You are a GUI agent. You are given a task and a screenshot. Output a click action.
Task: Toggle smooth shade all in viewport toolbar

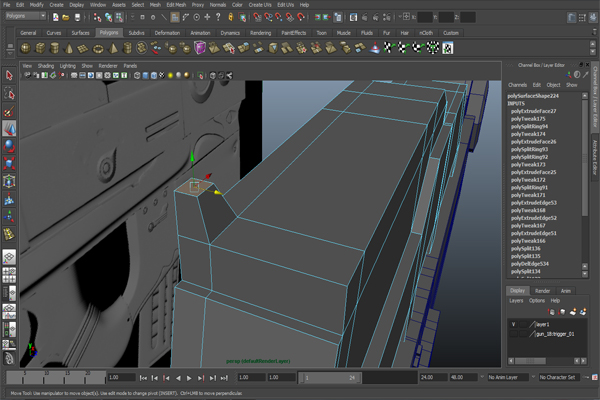click(145, 75)
